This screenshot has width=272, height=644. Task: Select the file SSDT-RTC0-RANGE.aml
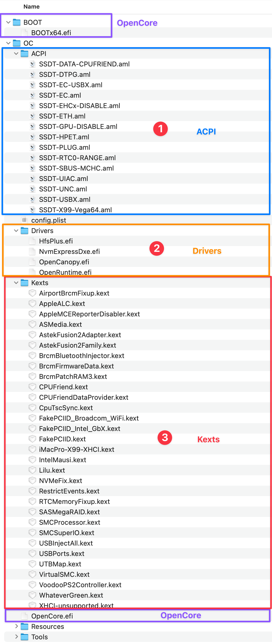77,158
